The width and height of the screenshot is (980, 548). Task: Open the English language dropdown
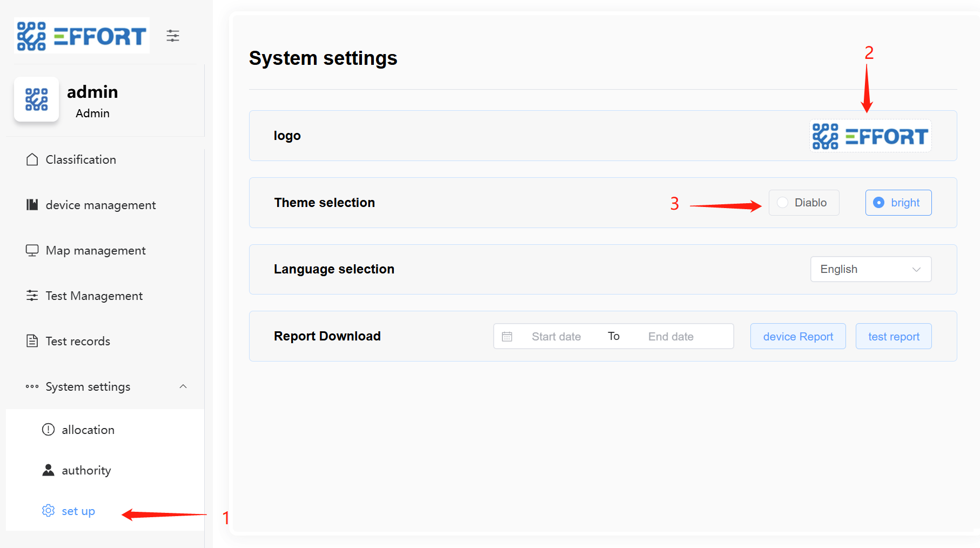pos(870,269)
